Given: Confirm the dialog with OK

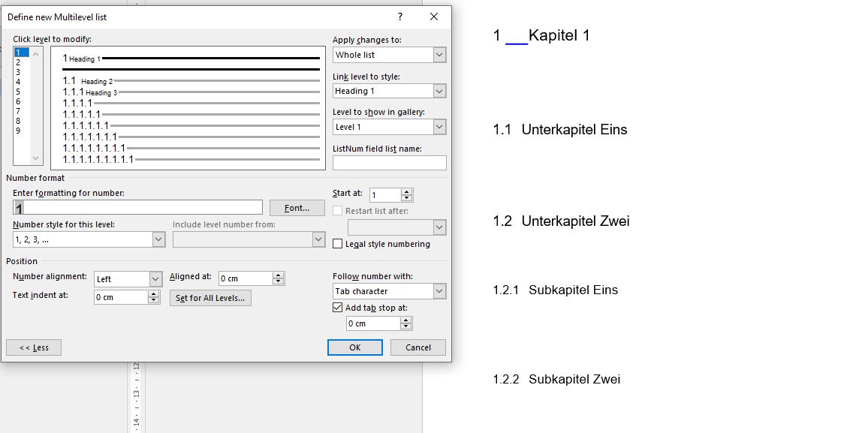Looking at the screenshot, I should [355, 347].
